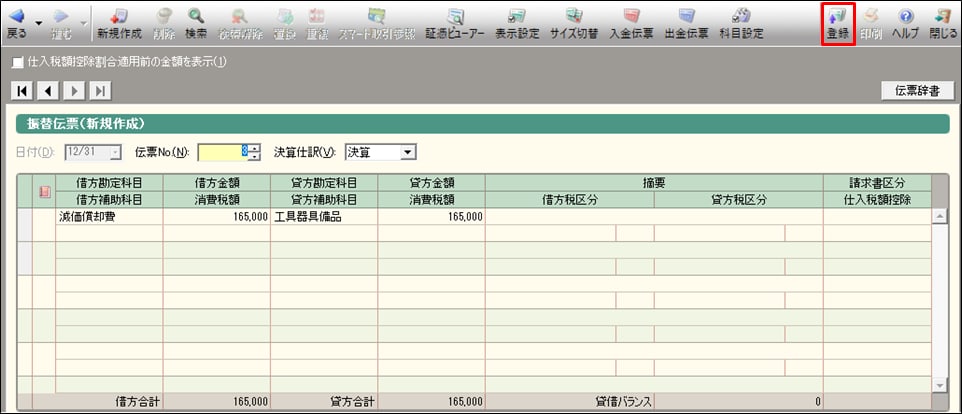This screenshot has width=962, height=414.
Task: Select the 減価償却費 debit account cell
Action: [109, 216]
